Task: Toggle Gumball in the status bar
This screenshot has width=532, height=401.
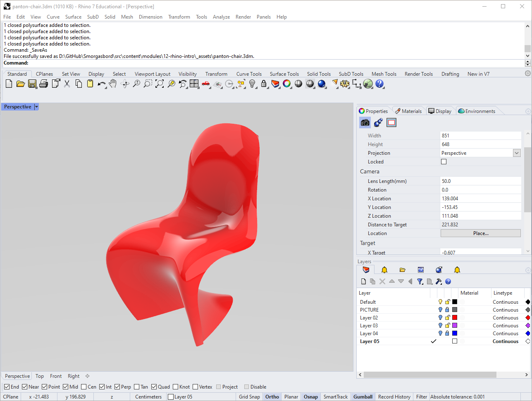Action: click(363, 397)
